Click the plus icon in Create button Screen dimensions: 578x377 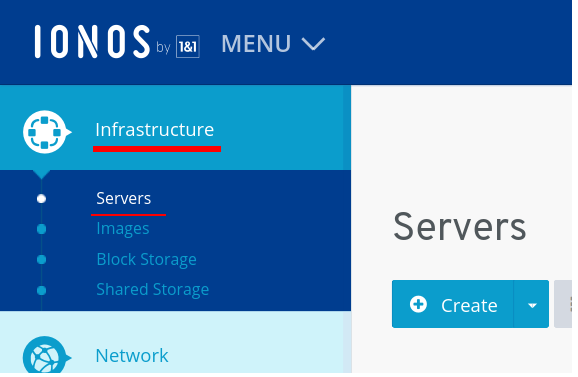[x=418, y=304]
